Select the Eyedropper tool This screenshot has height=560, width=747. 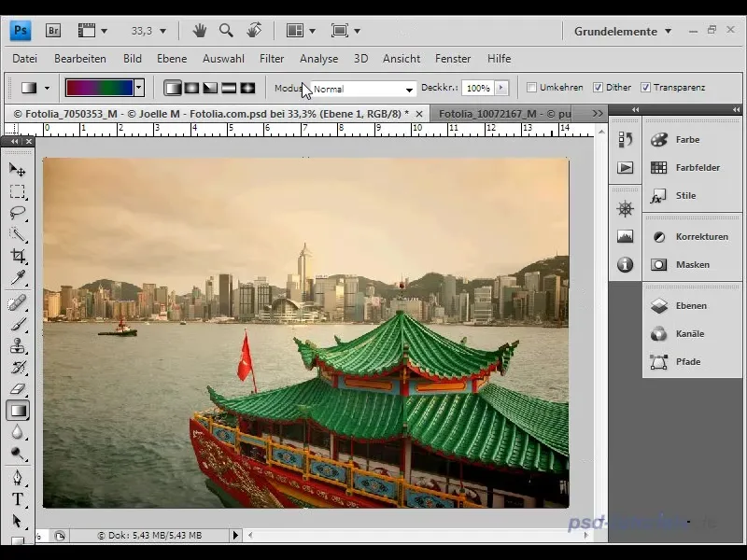click(x=18, y=277)
